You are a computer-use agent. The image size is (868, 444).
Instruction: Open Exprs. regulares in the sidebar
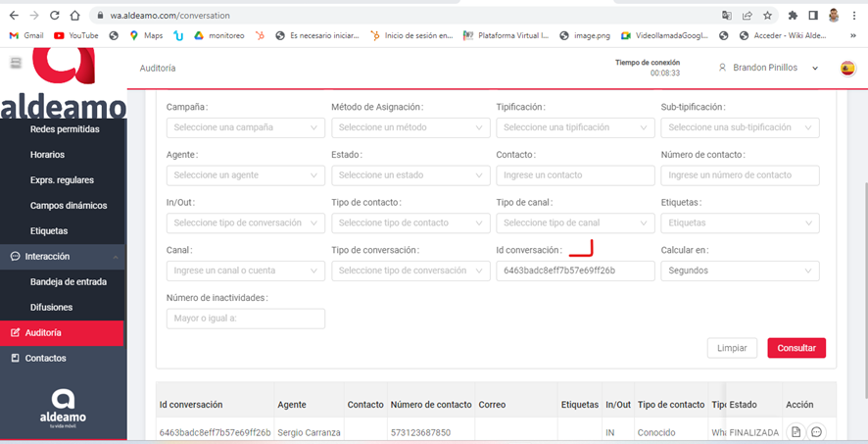62,180
